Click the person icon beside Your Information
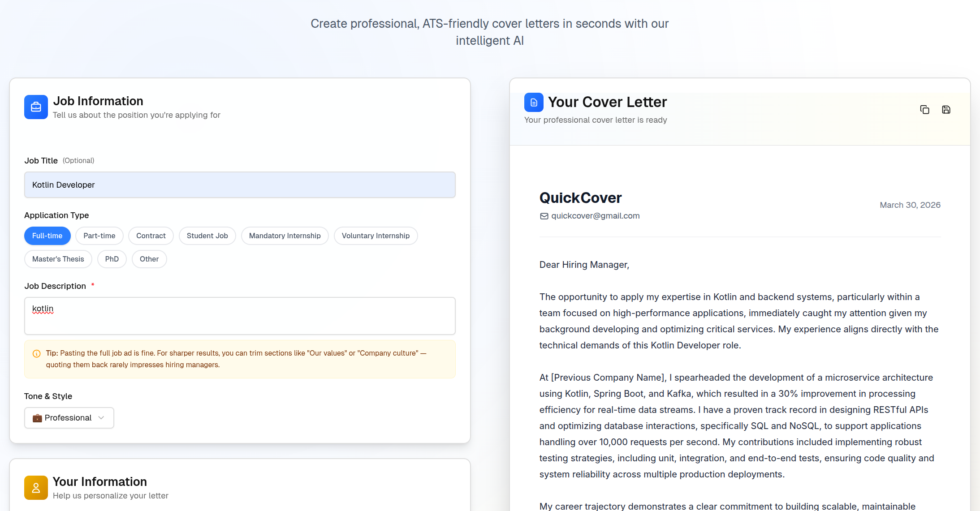This screenshot has height=511, width=980. [x=36, y=488]
